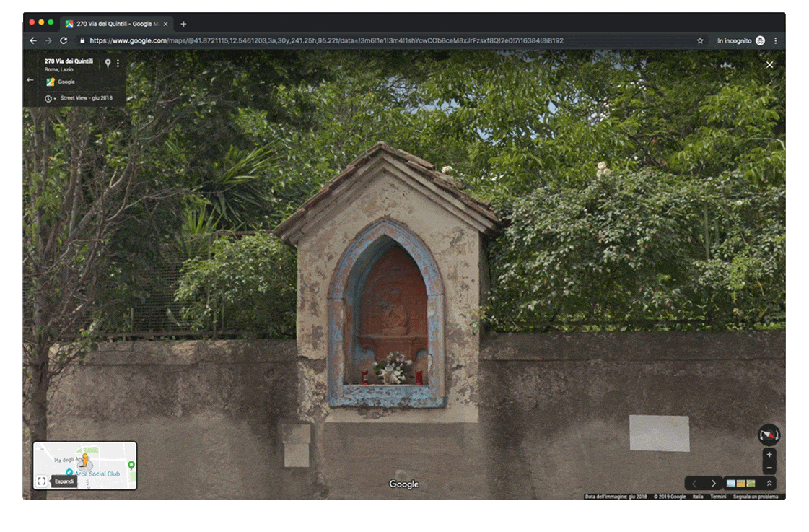Zoom in with the plus button

[x=769, y=455]
